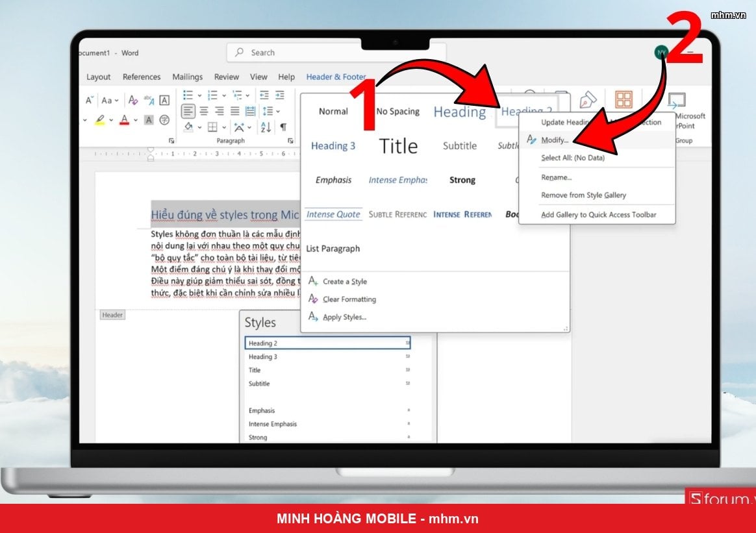The image size is (756, 533).
Task: Select the Increase Indent icon
Action: click(x=280, y=95)
